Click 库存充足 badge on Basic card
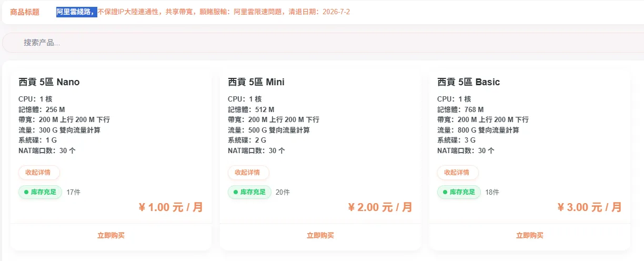Image resolution: width=644 pixels, height=261 pixels. pos(459,192)
